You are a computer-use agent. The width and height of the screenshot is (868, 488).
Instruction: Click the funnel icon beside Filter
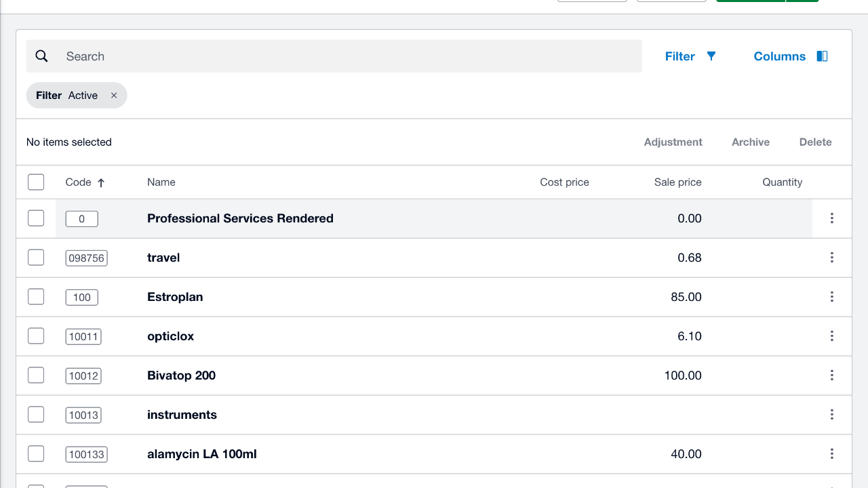pos(711,56)
